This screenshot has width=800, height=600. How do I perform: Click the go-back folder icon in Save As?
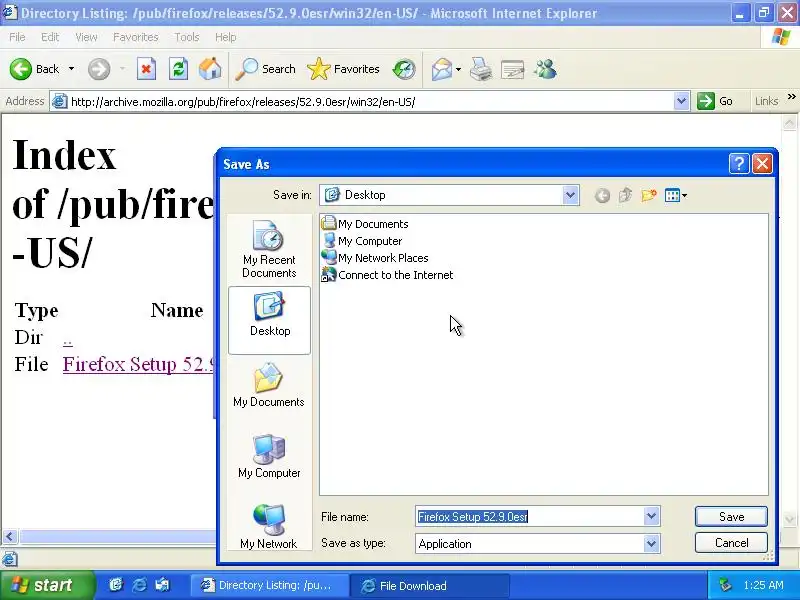602,195
